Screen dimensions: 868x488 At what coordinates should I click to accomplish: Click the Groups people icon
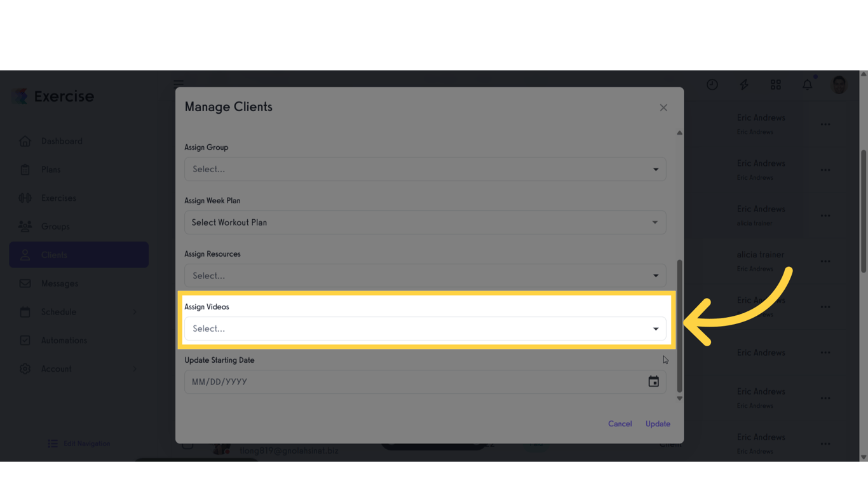(25, 226)
